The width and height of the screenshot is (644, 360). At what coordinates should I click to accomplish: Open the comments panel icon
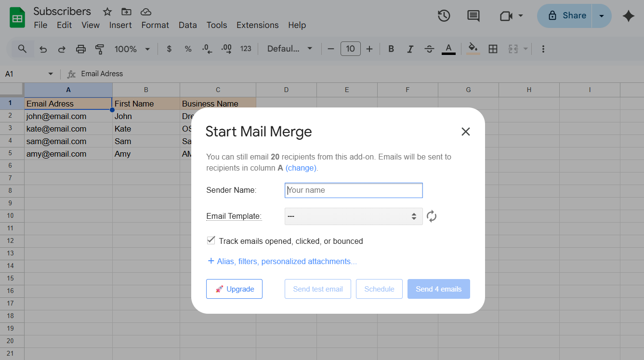coord(473,16)
